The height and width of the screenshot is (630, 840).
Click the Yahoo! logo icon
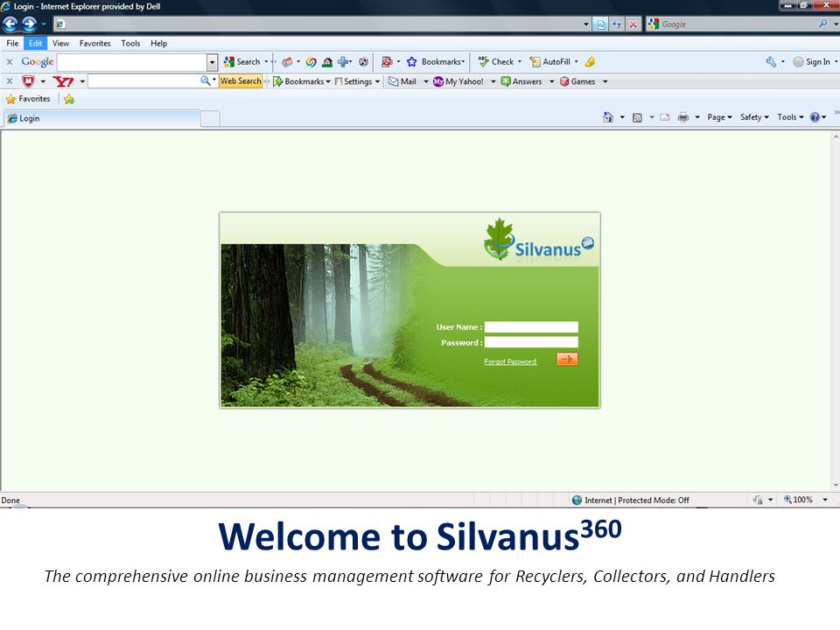[63, 81]
